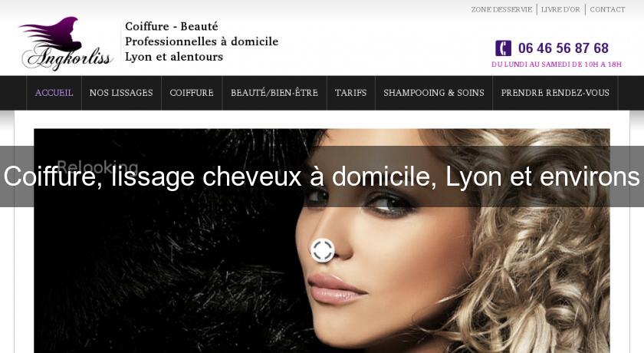Open the Accueil menu item

point(54,93)
